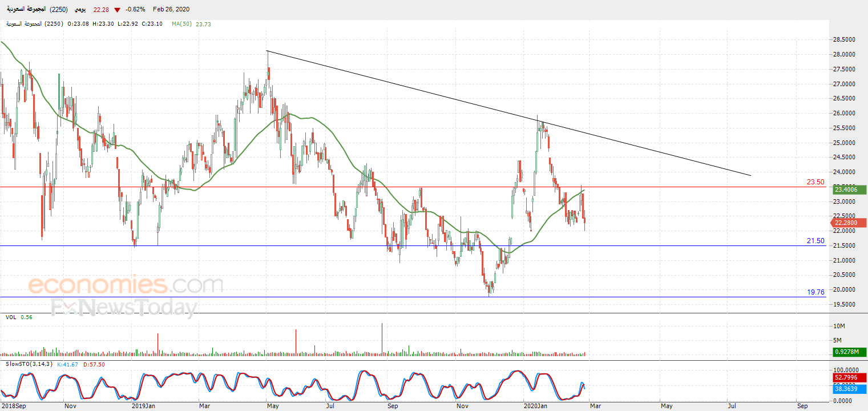Click the D:57.50 stochastic value
This screenshot has height=411, width=868.
[x=94, y=364]
